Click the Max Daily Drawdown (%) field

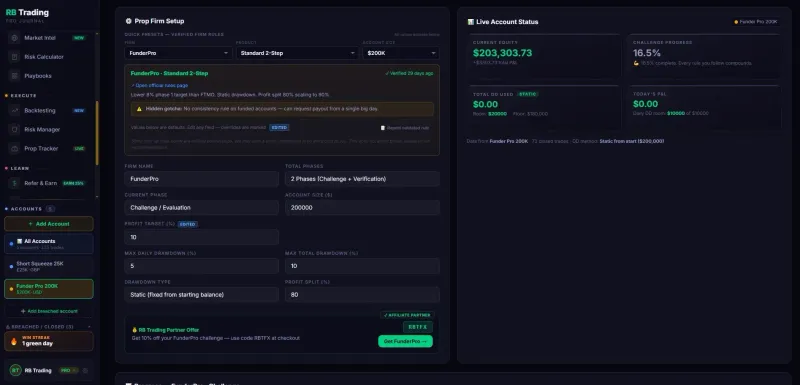point(202,266)
